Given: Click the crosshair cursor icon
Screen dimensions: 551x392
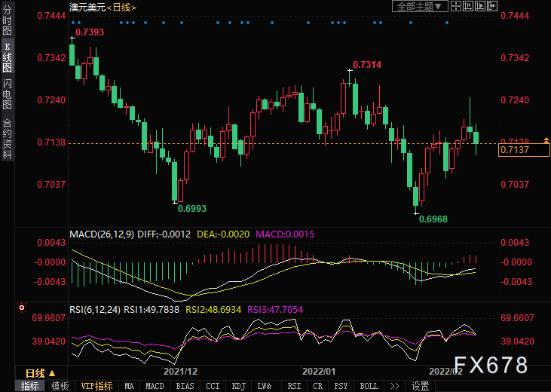Looking at the screenshot, I should pyautogui.click(x=456, y=6).
